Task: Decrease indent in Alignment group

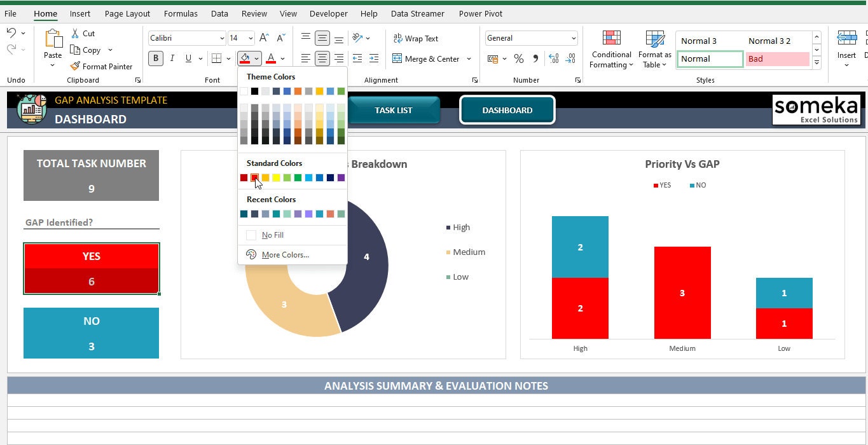Action: (x=357, y=58)
